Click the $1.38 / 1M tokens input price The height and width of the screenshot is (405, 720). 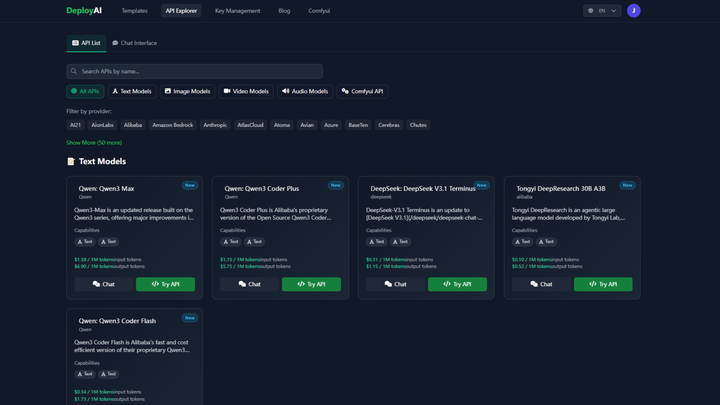[x=94, y=260]
